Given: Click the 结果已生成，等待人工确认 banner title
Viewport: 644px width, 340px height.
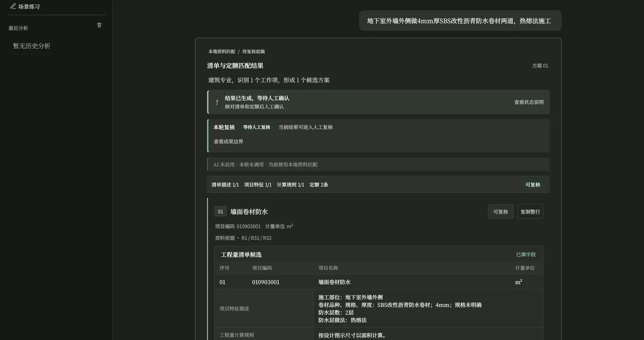Looking at the screenshot, I should click(x=257, y=98).
